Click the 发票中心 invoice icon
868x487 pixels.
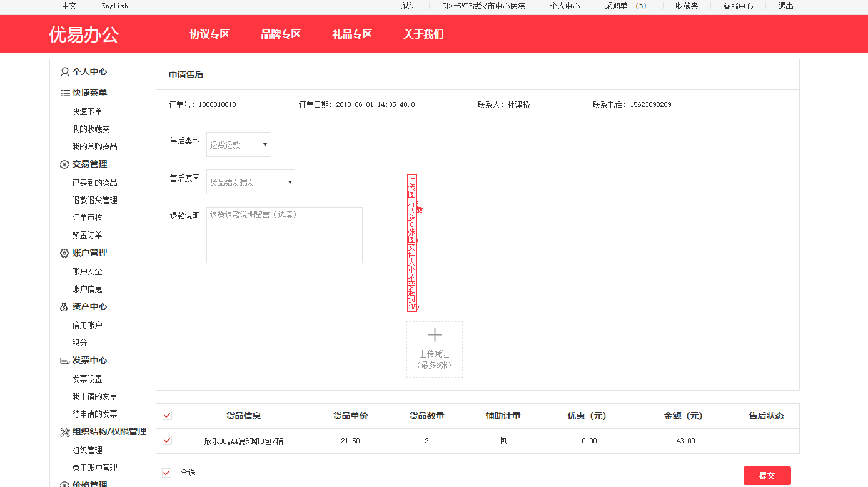click(64, 361)
